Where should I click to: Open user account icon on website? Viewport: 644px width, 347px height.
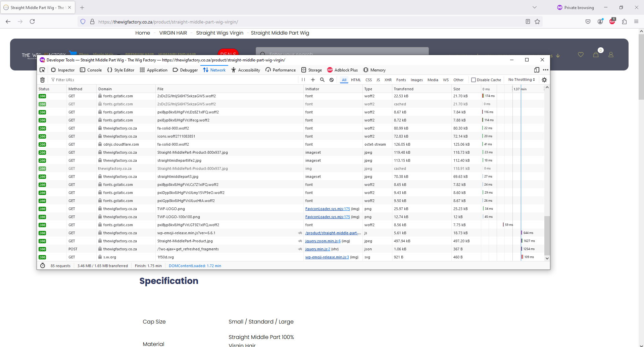[611, 54]
